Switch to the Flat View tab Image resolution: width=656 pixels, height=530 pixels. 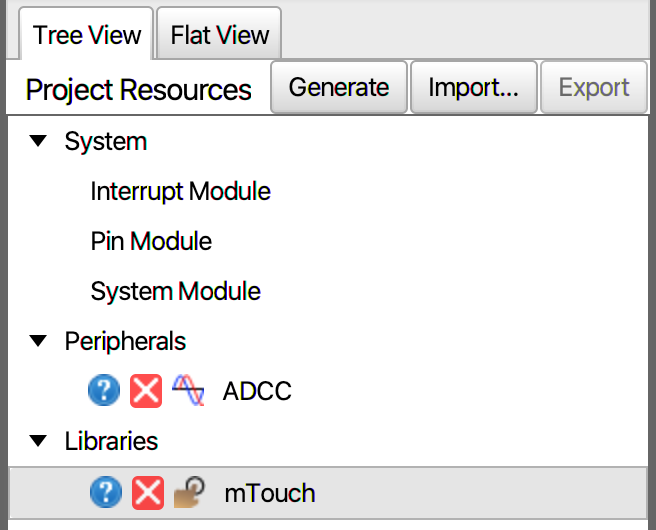[x=220, y=36]
